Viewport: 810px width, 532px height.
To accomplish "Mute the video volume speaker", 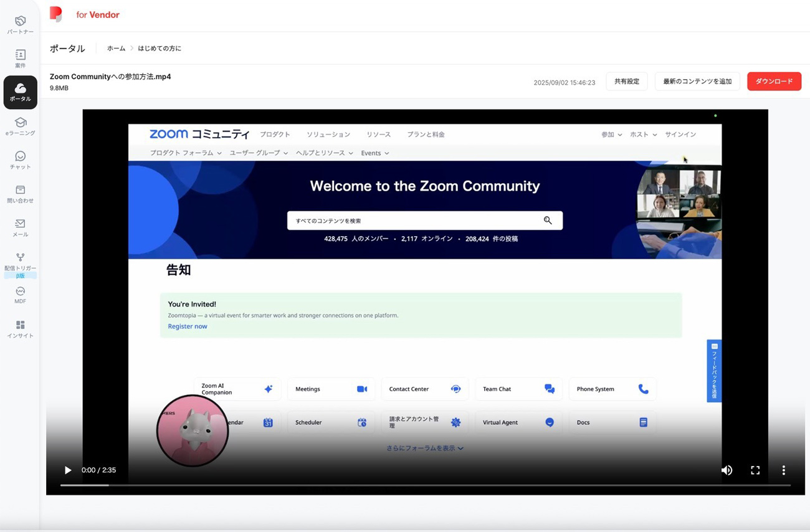I will tap(727, 470).
